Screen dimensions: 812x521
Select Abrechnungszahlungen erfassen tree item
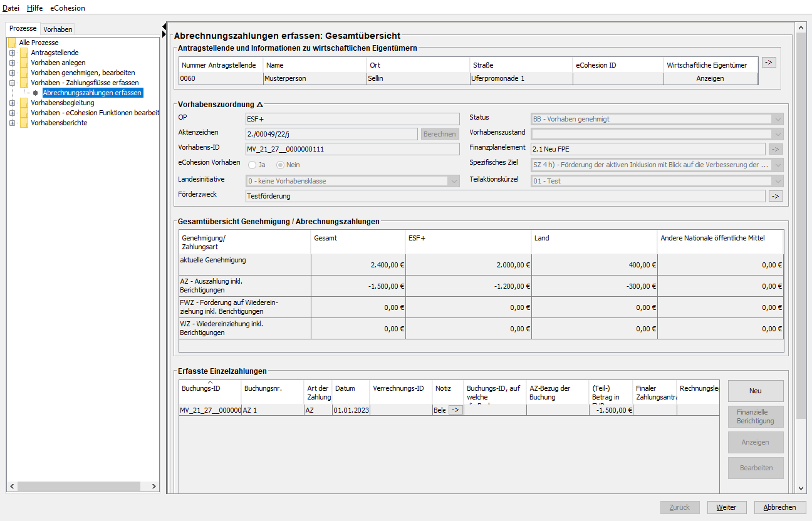[93, 93]
